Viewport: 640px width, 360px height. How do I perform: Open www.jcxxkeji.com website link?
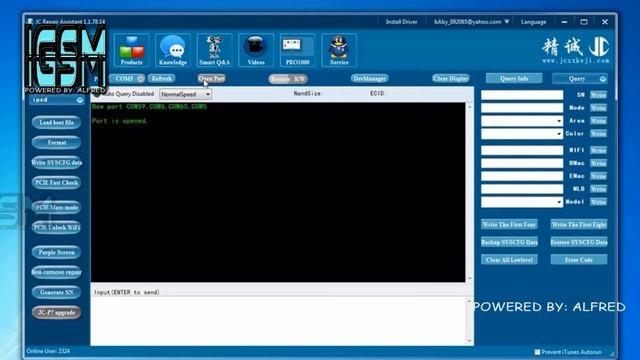coord(576,61)
